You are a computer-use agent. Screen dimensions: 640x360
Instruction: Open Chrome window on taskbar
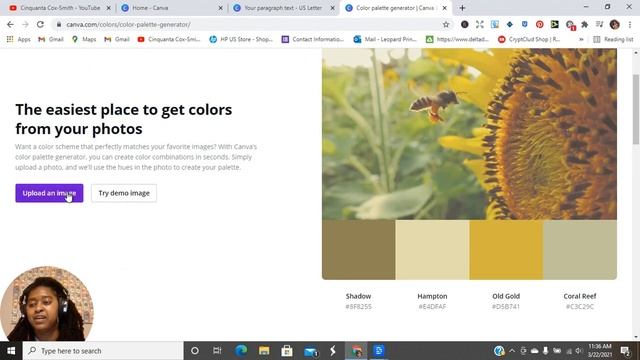point(356,351)
